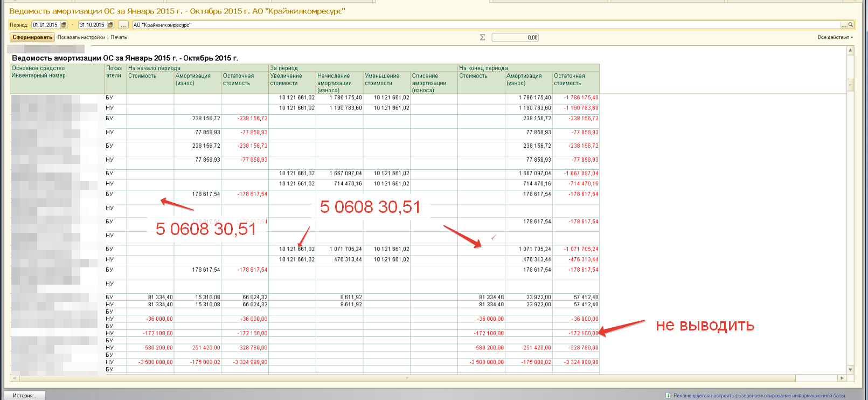Click the magnifier icon in organization field
Image resolution: width=868 pixels, height=400 pixels.
click(851, 25)
